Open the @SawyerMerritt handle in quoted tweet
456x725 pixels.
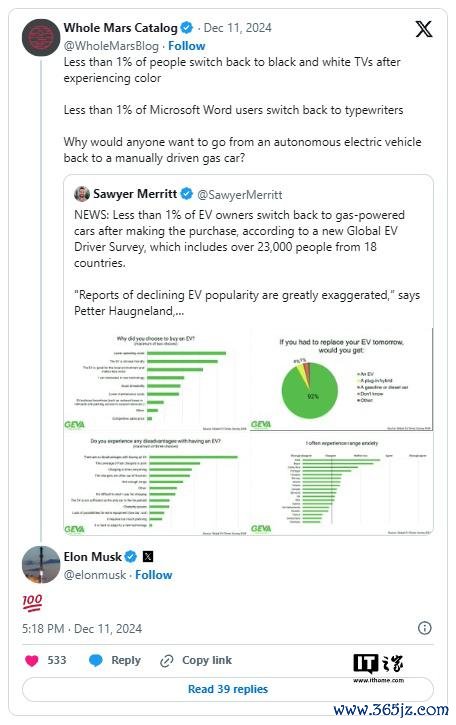coord(240,195)
